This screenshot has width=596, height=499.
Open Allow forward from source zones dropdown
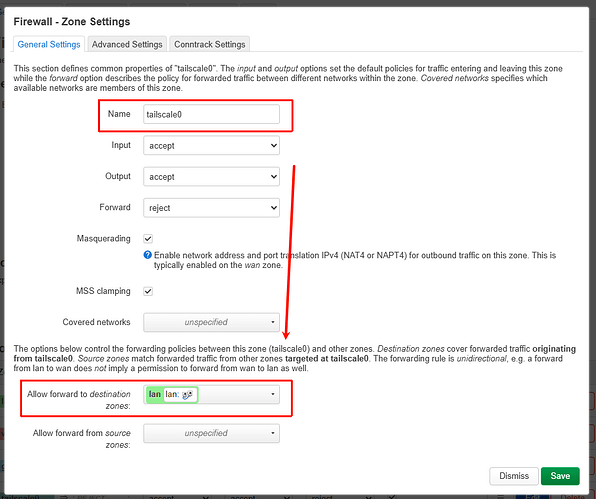coord(211,433)
